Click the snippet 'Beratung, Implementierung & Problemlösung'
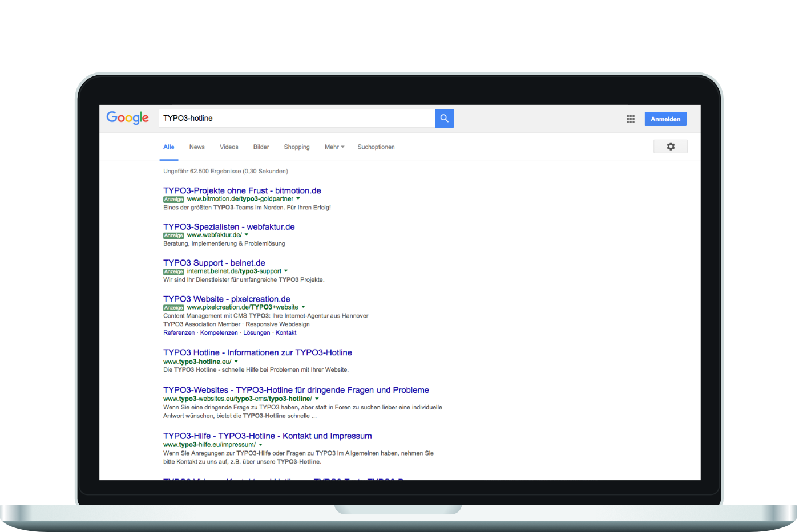 (224, 243)
